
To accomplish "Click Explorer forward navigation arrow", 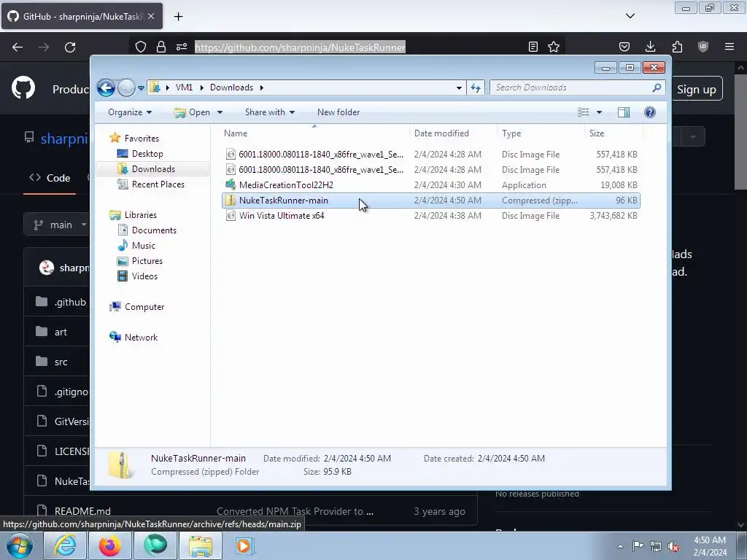I will click(x=126, y=87).
